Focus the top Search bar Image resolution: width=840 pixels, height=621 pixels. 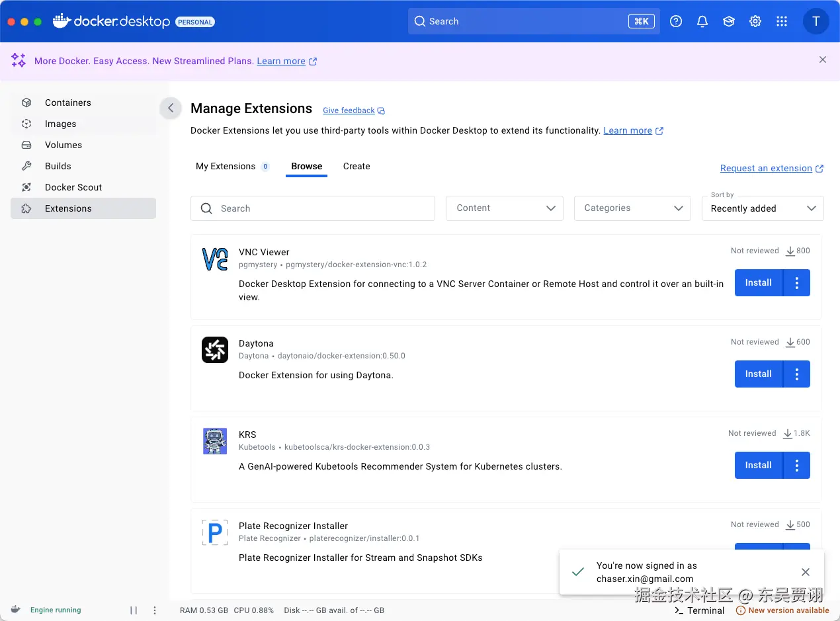pos(534,21)
